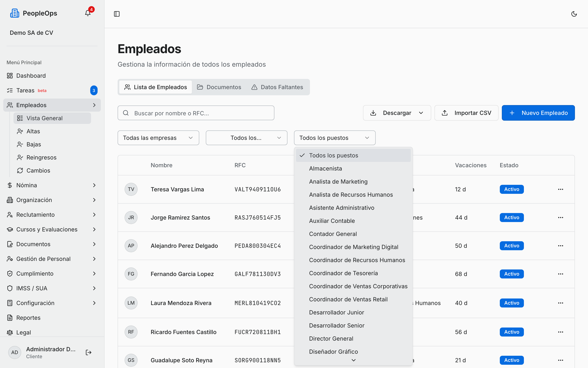
Task: Expand the Configuración sidebar section
Action: point(52,303)
